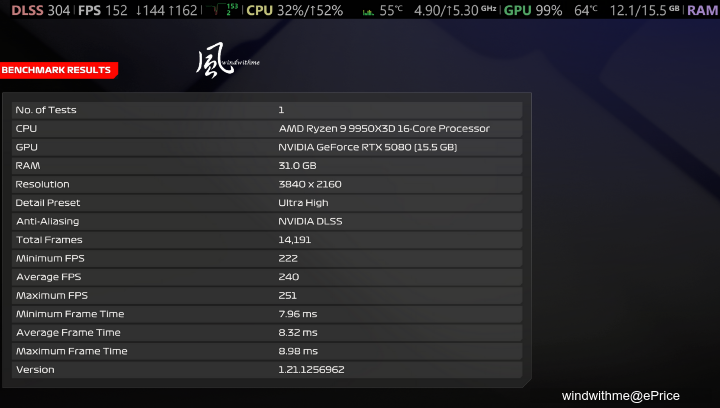Click the No. of Tests value '1'
Screen dimensions: 720x408
(281, 110)
